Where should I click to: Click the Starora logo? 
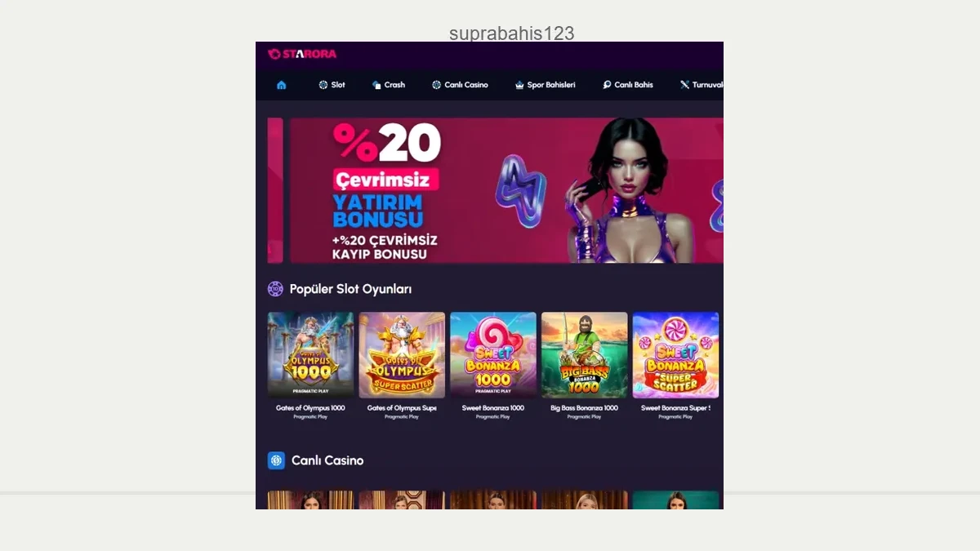[x=302, y=54]
